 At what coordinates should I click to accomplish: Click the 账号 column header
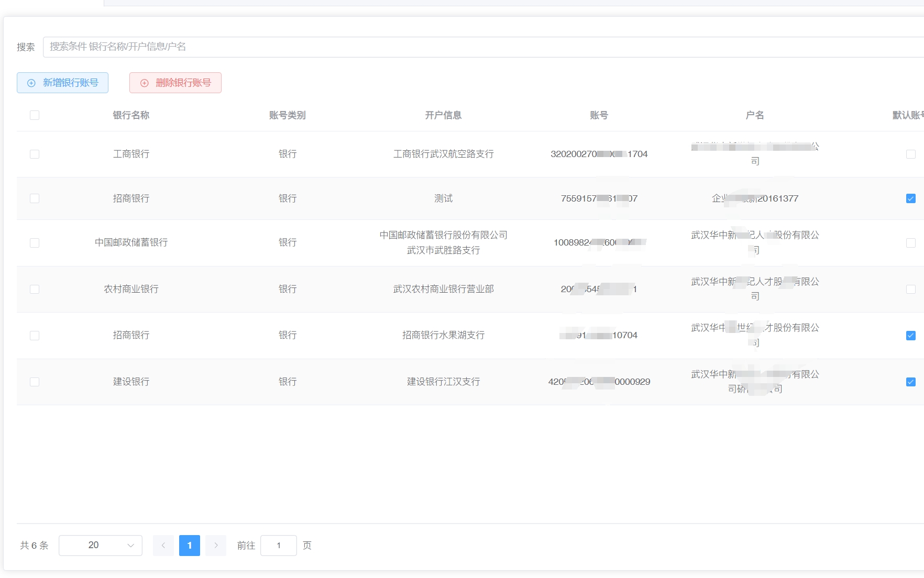click(599, 115)
